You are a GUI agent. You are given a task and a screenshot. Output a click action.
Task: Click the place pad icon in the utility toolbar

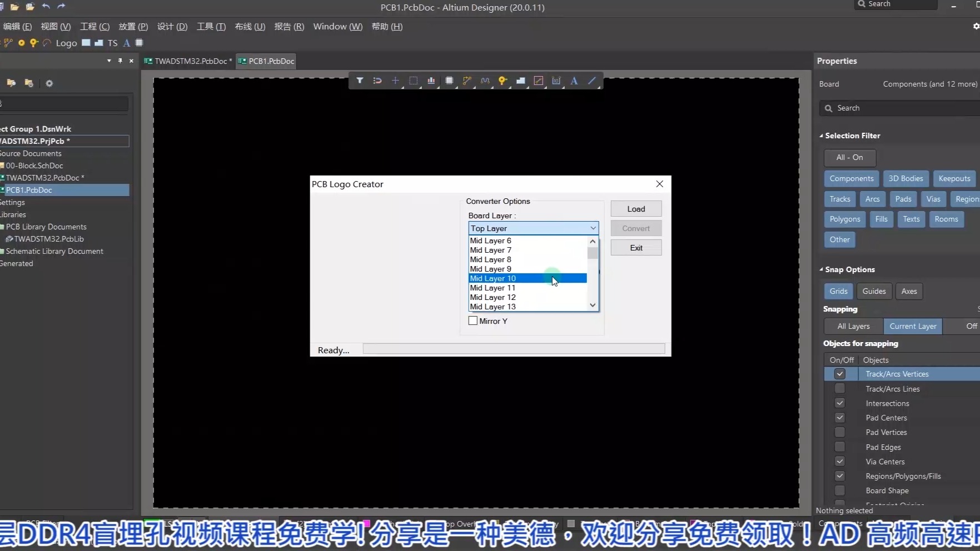pos(21,43)
